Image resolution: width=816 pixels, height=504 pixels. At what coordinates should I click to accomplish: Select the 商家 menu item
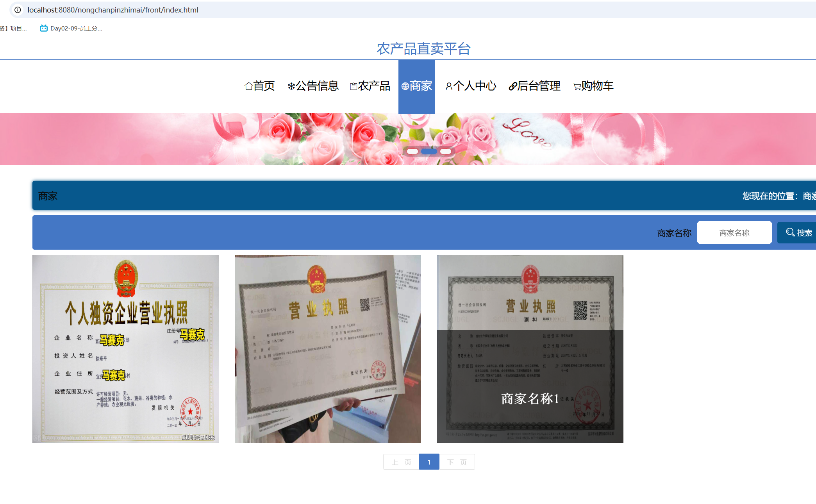click(x=416, y=86)
